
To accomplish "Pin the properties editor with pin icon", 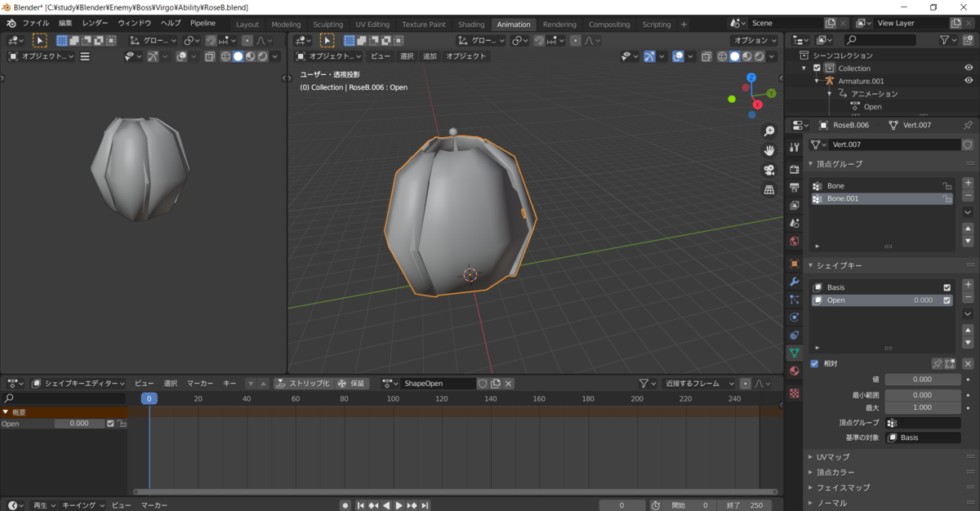I will [x=968, y=125].
